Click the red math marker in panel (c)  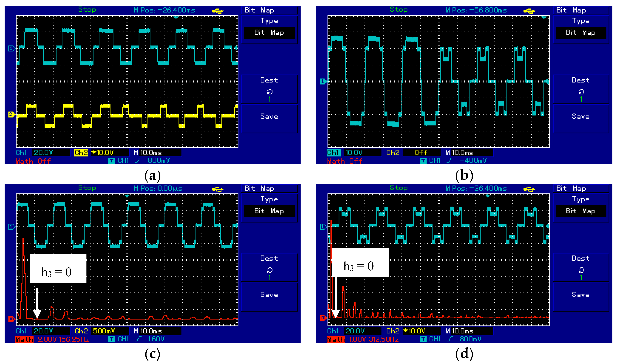coord(11,319)
